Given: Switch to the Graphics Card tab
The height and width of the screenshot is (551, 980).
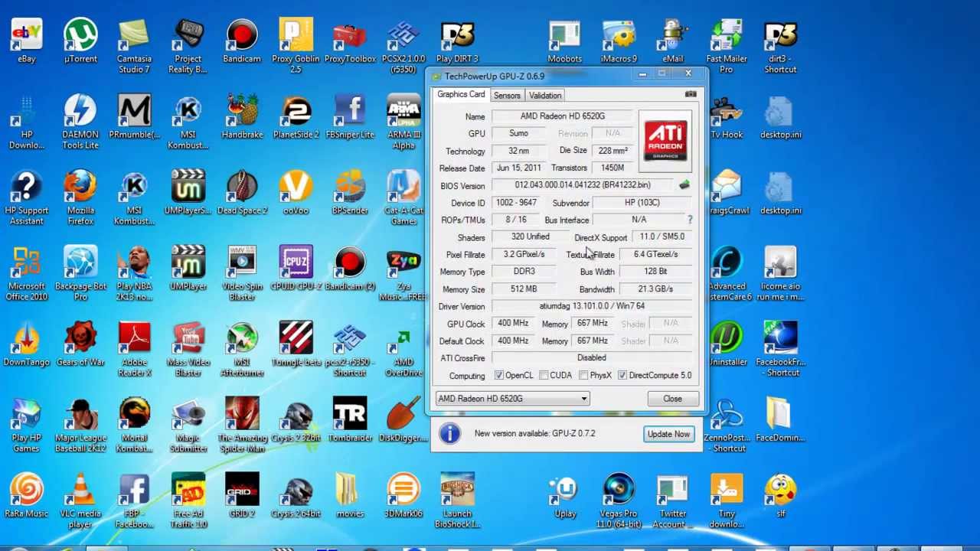Looking at the screenshot, I should [461, 94].
